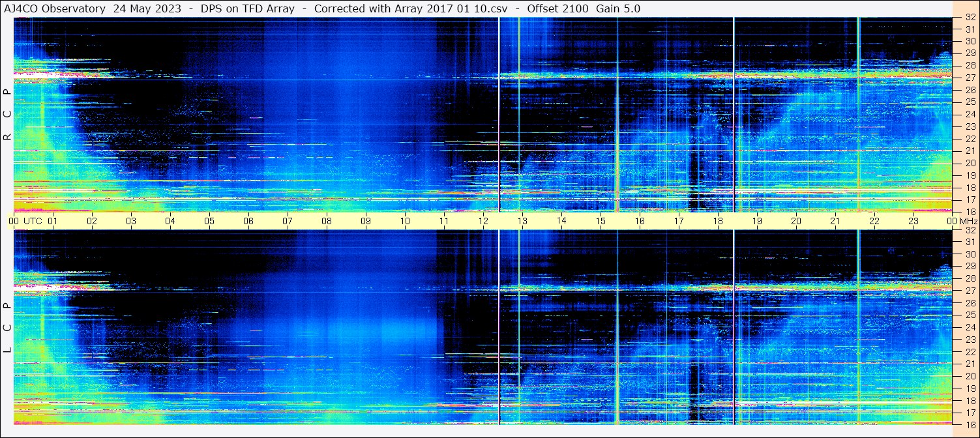The width and height of the screenshot is (980, 438).
Task: Click the '14' hour tick on time axis
Action: 561,221
